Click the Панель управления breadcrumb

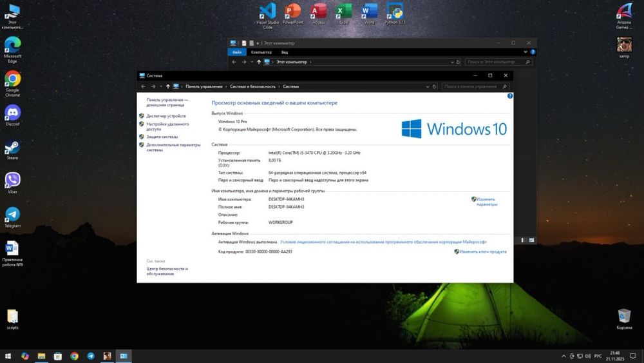[204, 86]
